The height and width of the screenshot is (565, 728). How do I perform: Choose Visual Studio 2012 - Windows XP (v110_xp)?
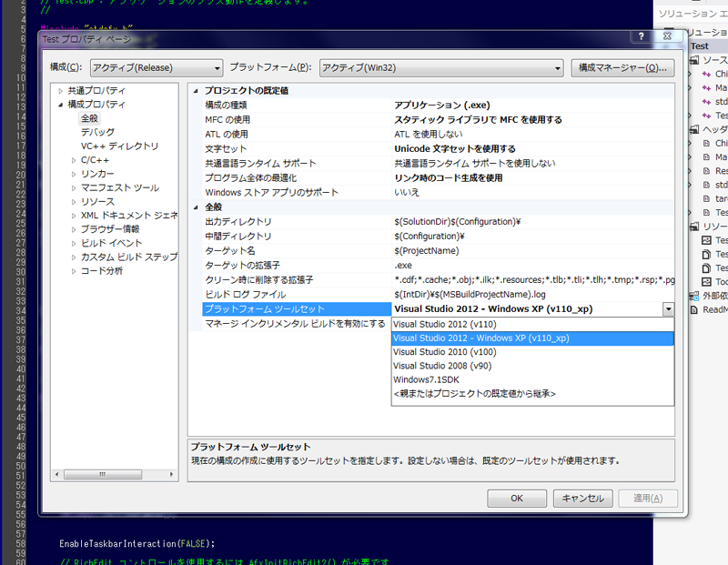click(x=532, y=338)
